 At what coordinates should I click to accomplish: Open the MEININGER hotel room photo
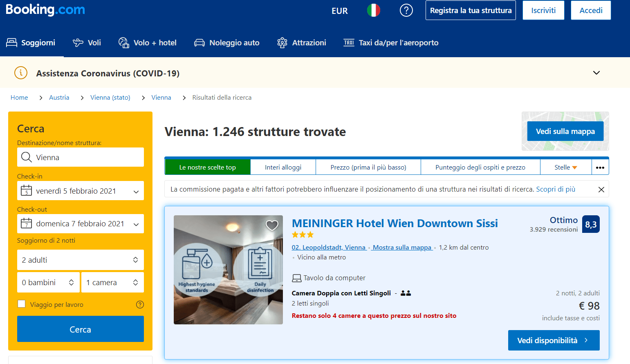(x=228, y=270)
